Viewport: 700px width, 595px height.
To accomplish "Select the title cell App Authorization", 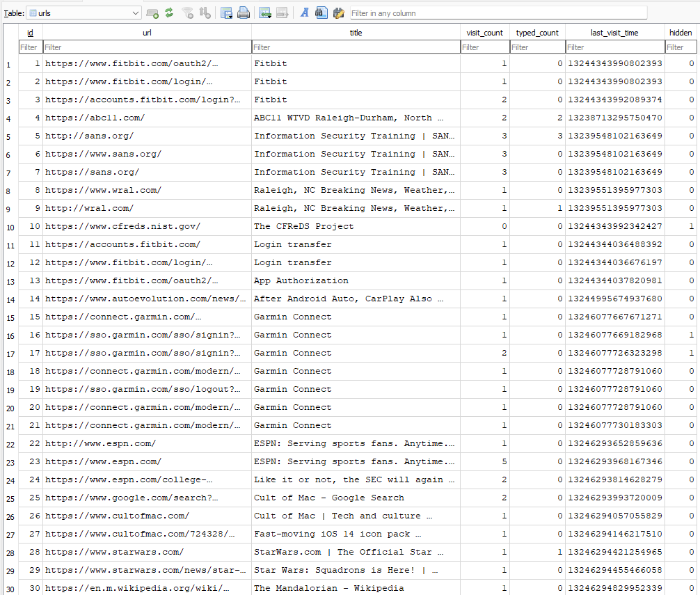I will 356,280.
